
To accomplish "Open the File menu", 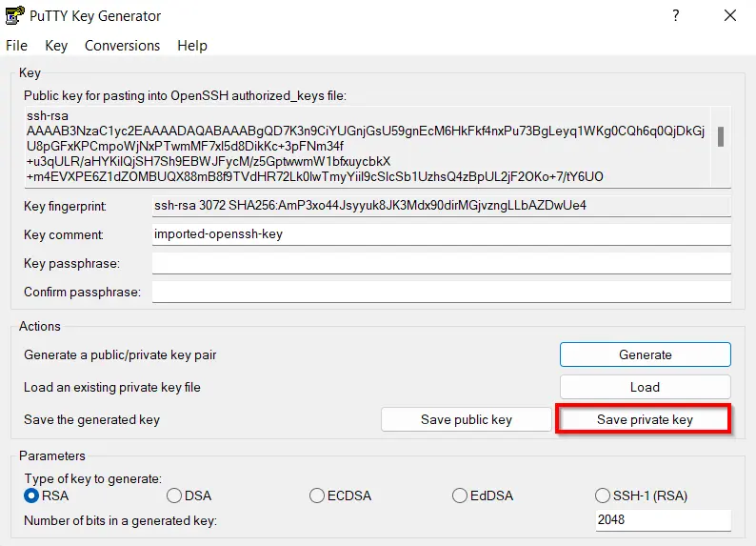I will [16, 46].
